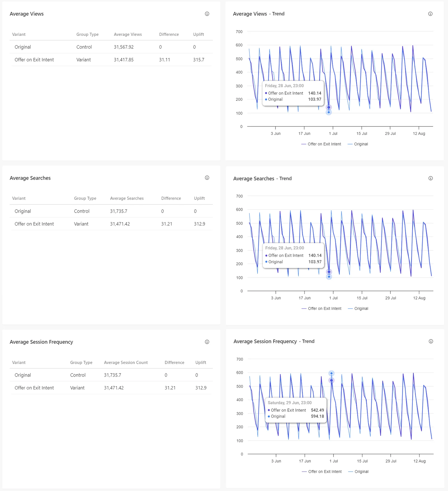Click the 12 Aug axis label in Session Frequency Trend
The width and height of the screenshot is (448, 491).
pos(419,461)
